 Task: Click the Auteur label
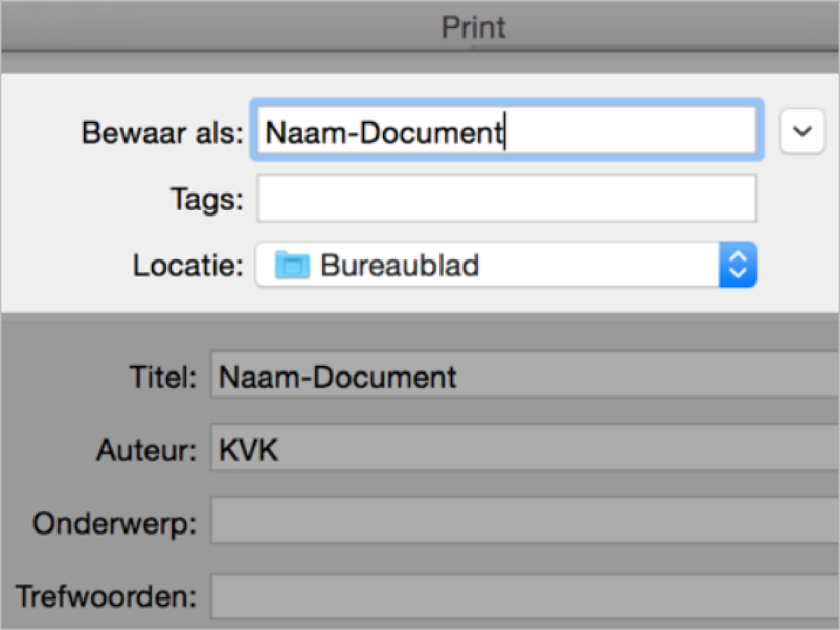click(146, 451)
